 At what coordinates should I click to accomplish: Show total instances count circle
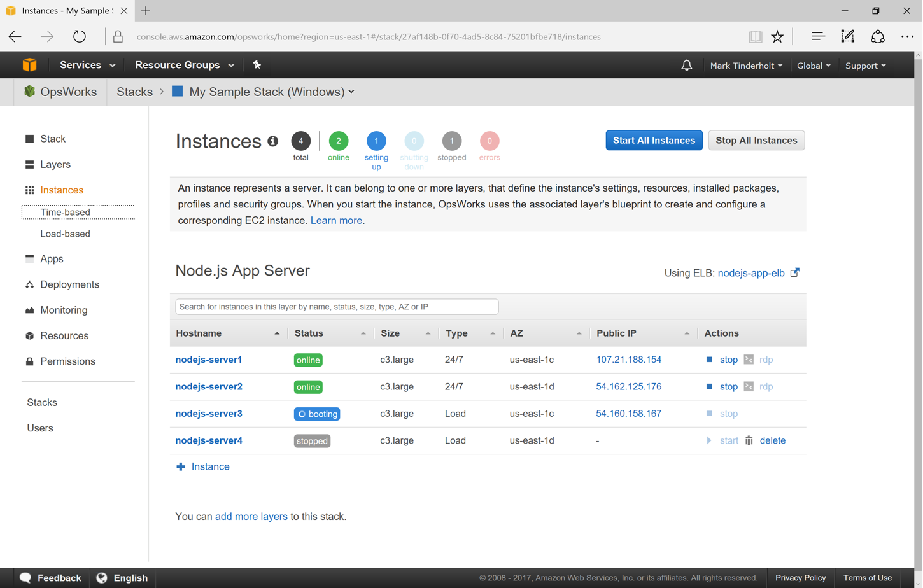click(x=301, y=141)
